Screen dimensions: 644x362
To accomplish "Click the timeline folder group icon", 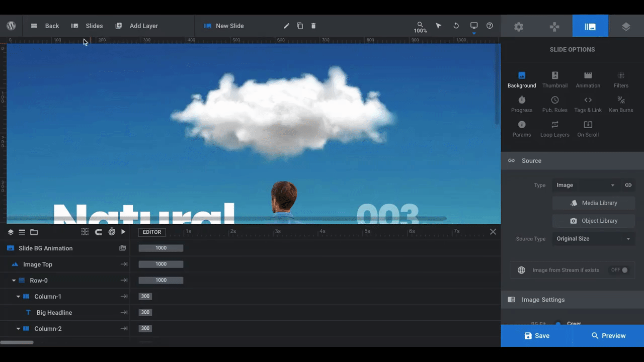I will [34, 232].
